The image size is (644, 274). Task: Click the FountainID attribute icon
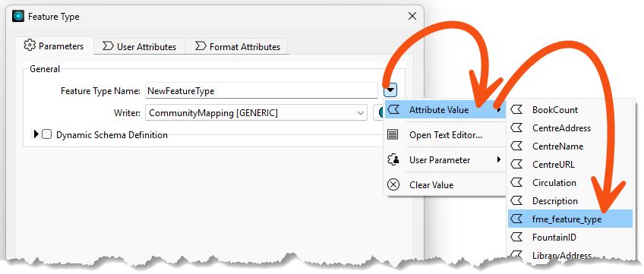coord(516,237)
